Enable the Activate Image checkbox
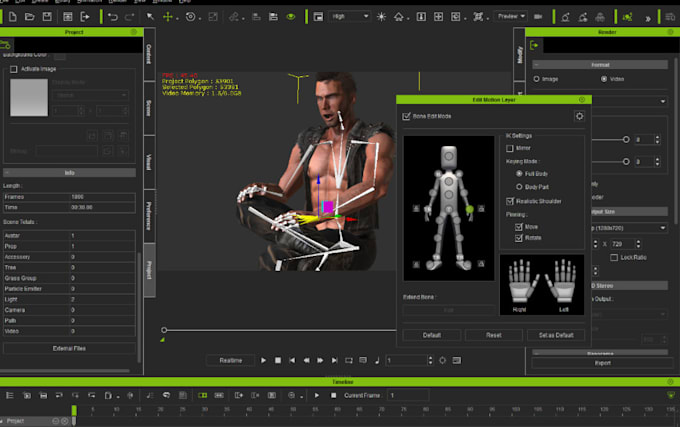Viewport: 680px width, 427px height. (13, 69)
